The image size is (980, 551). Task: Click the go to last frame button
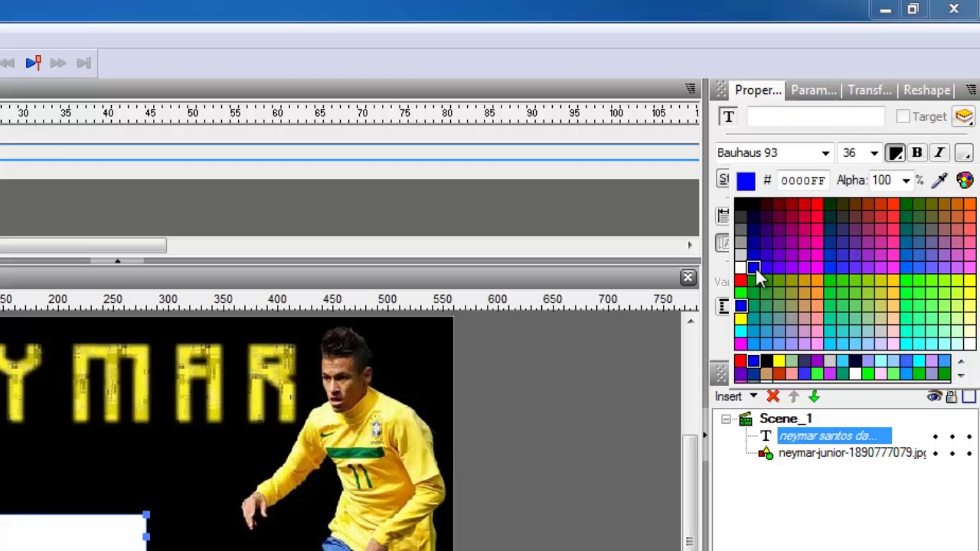[84, 64]
